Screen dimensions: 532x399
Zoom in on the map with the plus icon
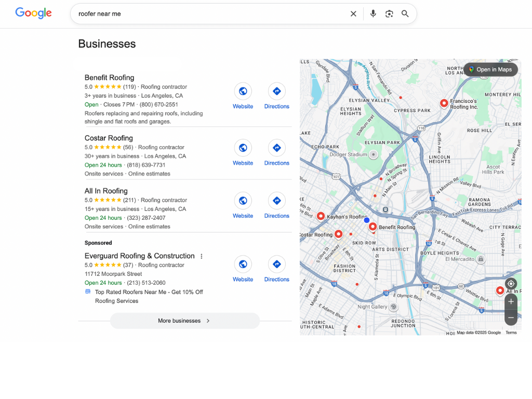511,301
